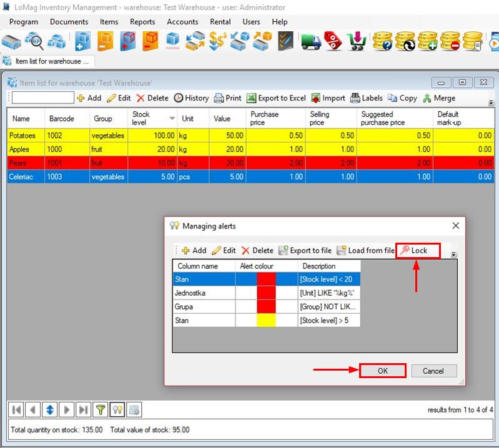Viewport: 499px width, 448px height.
Task: Click Edit in Managing alerts toolbar
Action: pos(224,251)
